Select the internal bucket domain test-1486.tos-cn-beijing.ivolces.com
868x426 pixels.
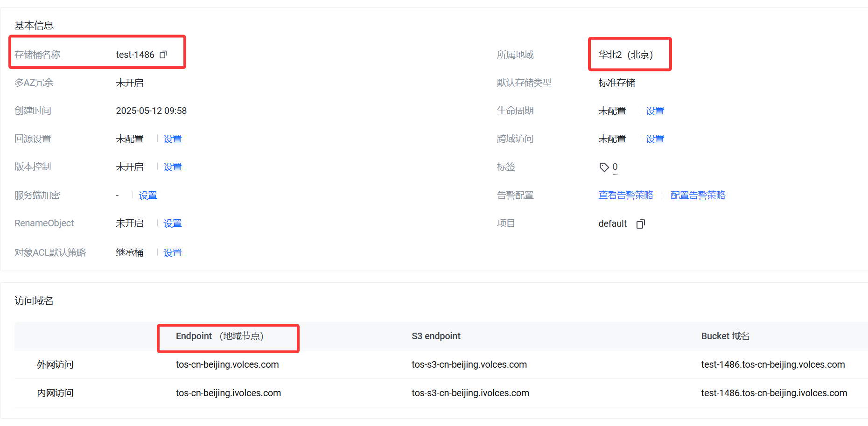click(x=774, y=393)
